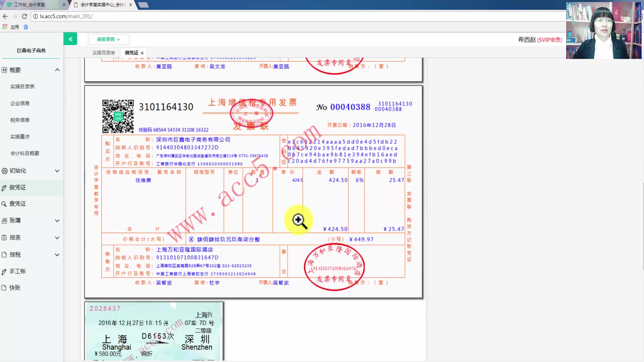
Task: Click the browser reload icon
Action: [x=24, y=16]
